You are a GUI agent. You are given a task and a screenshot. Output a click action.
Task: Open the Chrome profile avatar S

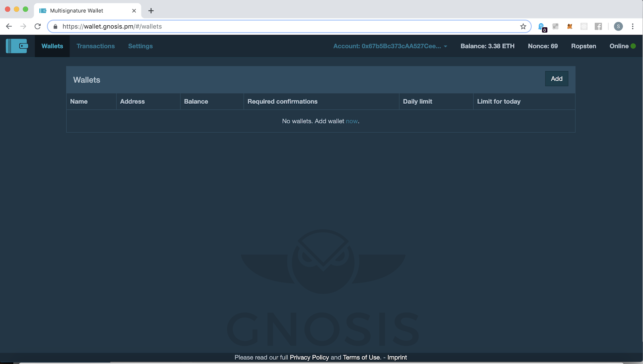[x=618, y=27]
